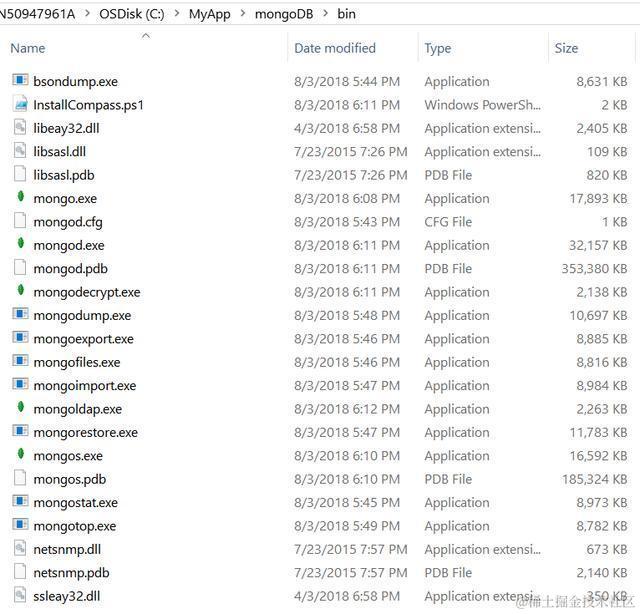Select the file name InstallCompass.ps1
This screenshot has width=640, height=614.
pos(89,105)
